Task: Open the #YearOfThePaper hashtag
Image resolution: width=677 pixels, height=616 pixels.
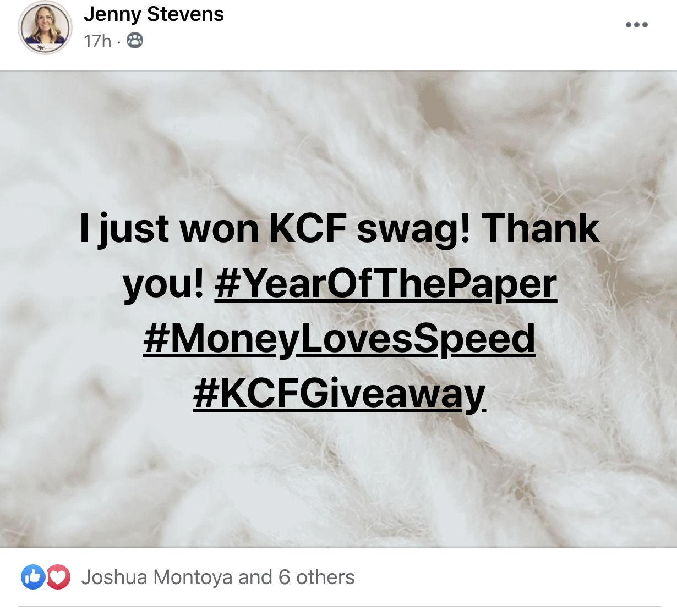Action: [x=386, y=284]
